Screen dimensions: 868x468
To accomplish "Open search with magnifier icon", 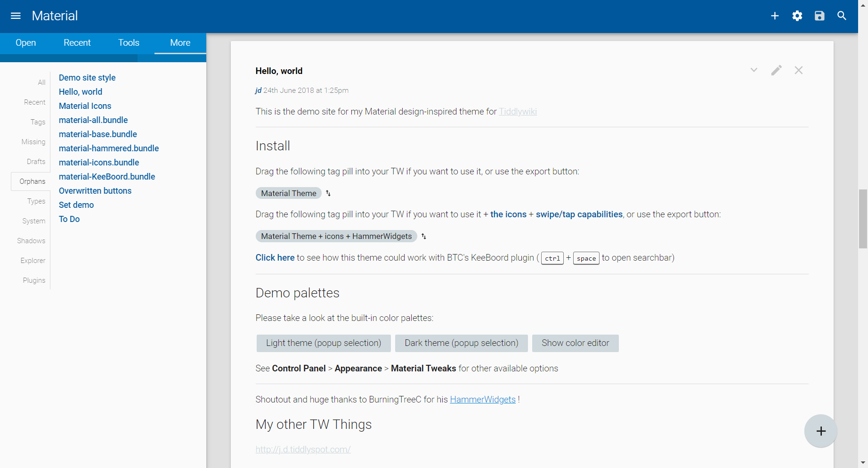I will coord(842,16).
